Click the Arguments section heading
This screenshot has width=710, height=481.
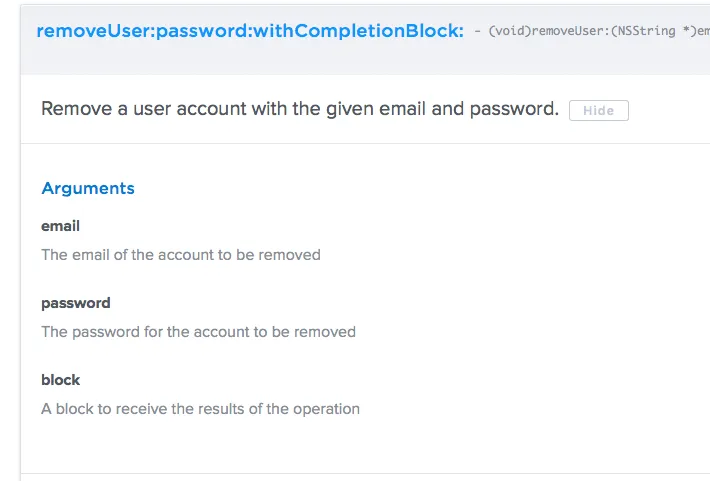tap(88, 188)
